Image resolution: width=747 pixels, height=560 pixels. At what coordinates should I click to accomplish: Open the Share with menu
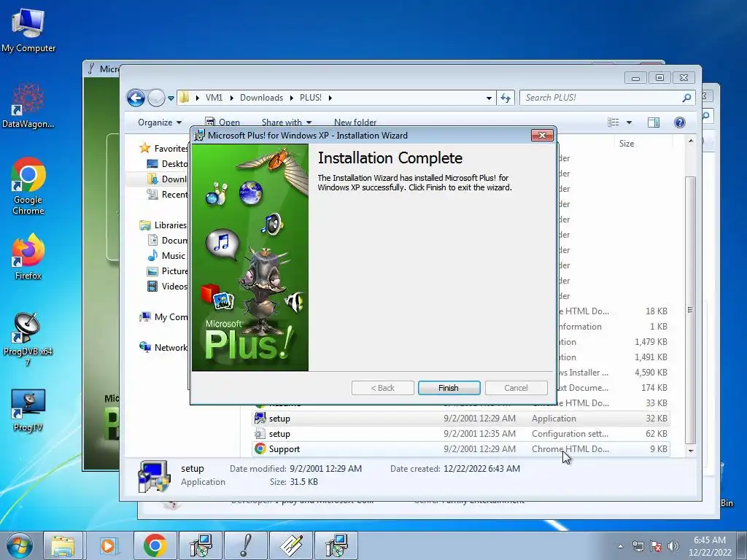tap(286, 122)
